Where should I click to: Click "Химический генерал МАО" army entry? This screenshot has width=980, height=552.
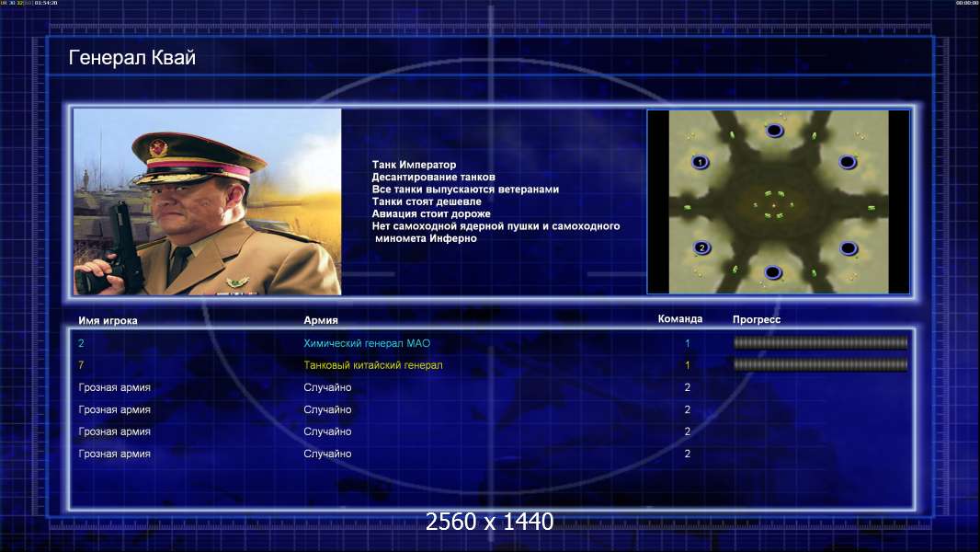point(367,343)
